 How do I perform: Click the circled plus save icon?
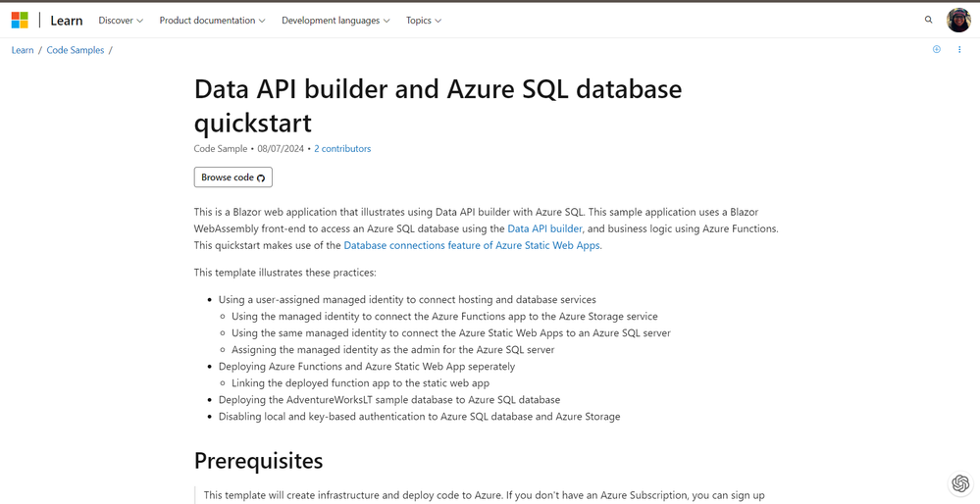click(937, 49)
